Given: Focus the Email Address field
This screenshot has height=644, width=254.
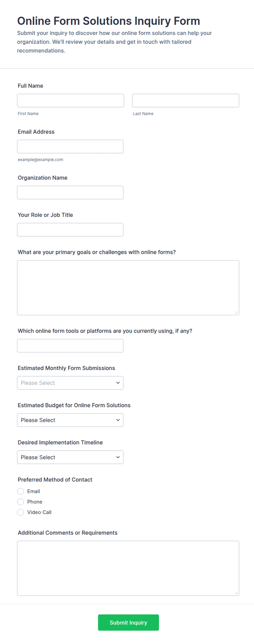Looking at the screenshot, I should [x=70, y=147].
